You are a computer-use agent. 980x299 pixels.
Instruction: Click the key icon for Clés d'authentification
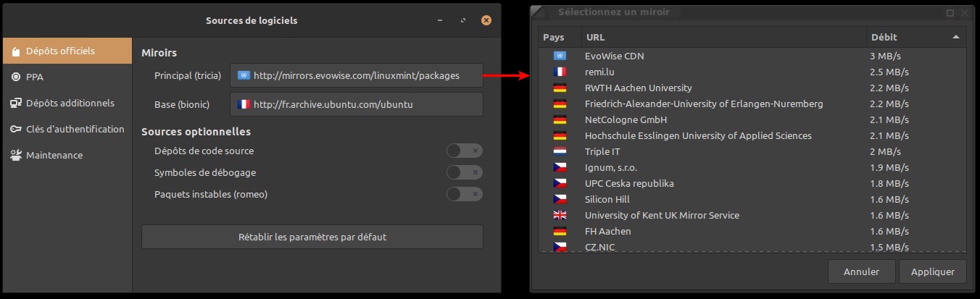(16, 129)
